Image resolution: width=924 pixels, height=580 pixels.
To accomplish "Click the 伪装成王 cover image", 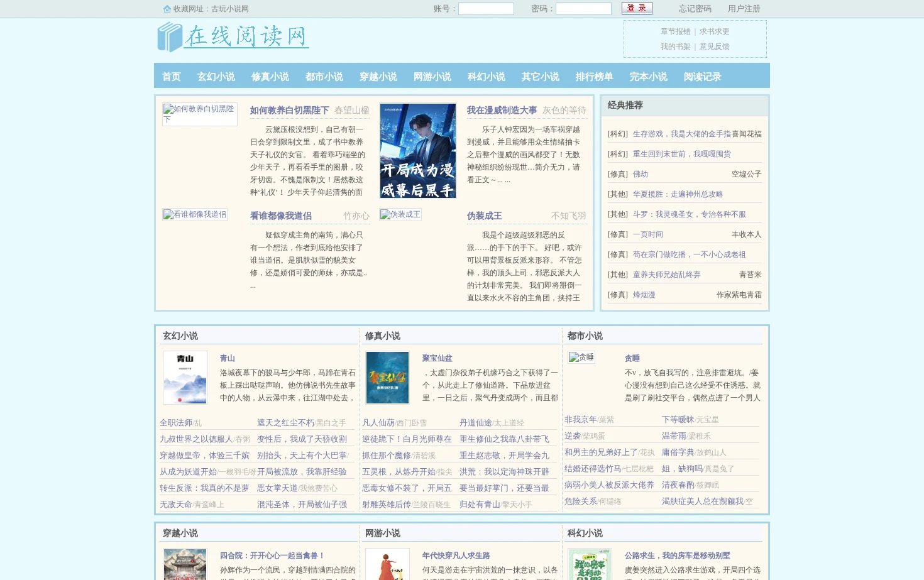I will pyautogui.click(x=400, y=214).
